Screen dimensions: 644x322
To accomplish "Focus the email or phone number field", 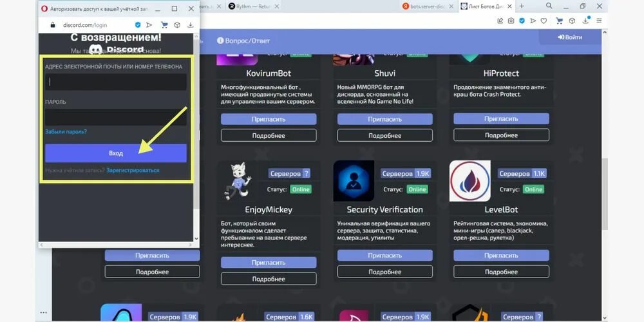I will click(x=116, y=82).
